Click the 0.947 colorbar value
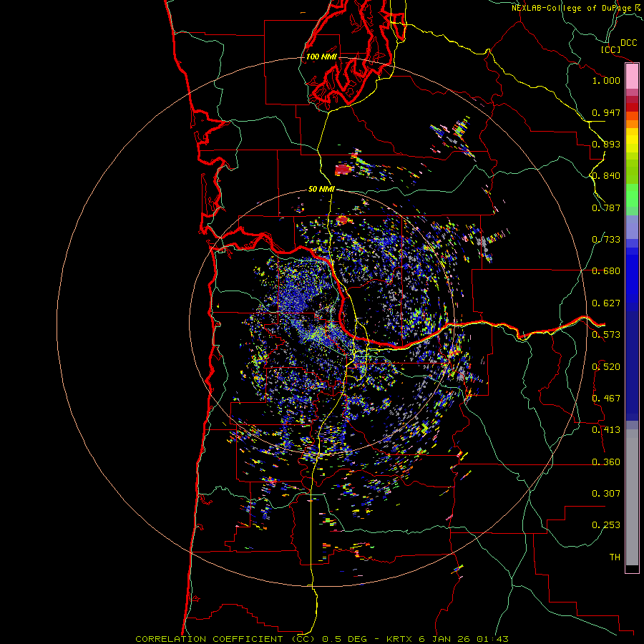 [x=606, y=112]
